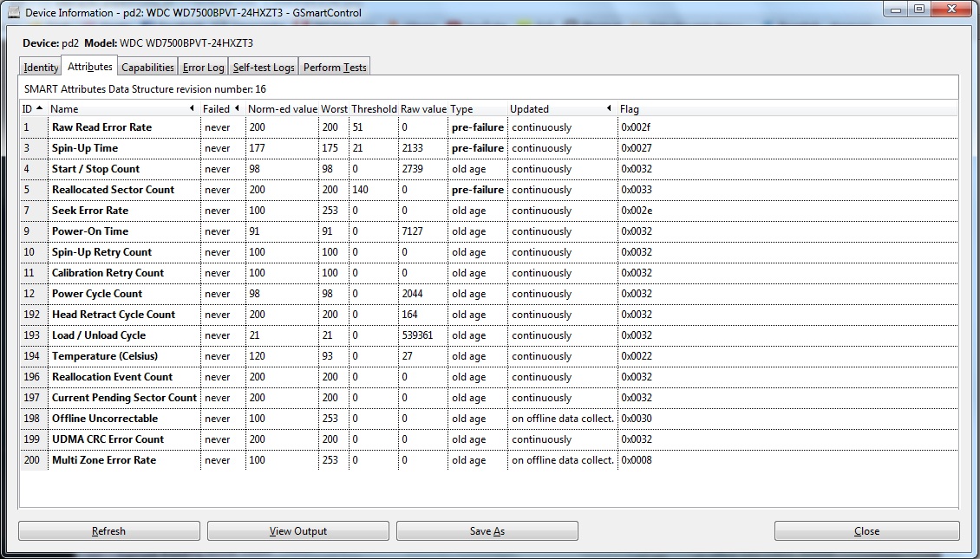Open the Capabilities tab
The height and width of the screenshot is (559, 980).
(147, 67)
